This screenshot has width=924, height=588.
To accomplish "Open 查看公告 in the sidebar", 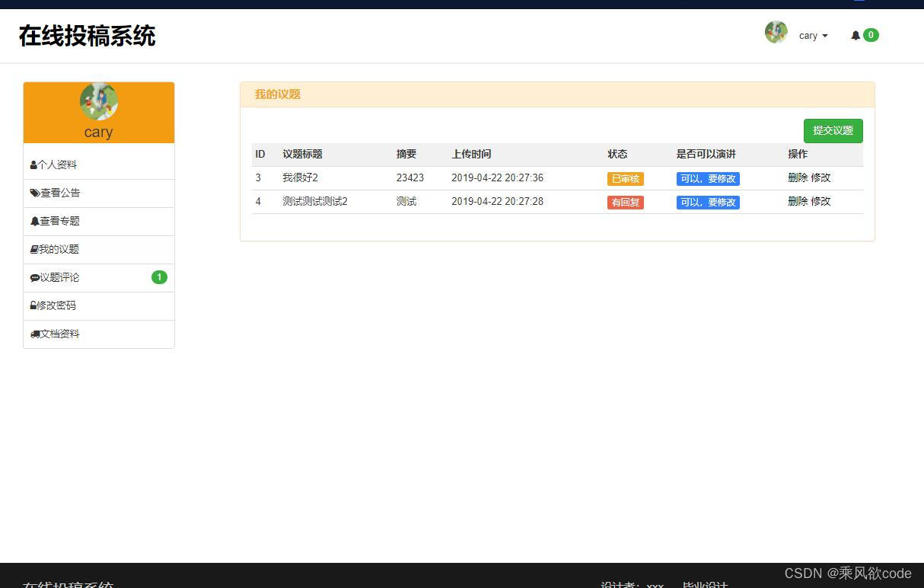I will coord(99,193).
